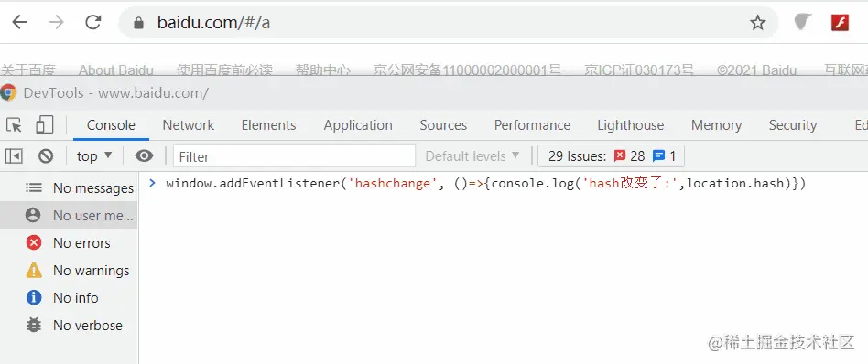The width and height of the screenshot is (868, 364).
Task: Select No errors in sidebar
Action: pos(69,243)
